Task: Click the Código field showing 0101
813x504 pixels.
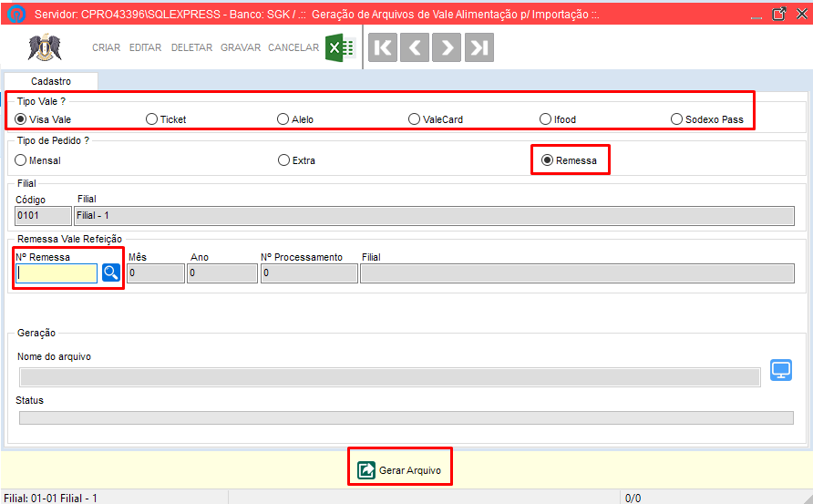Action: 43,216
